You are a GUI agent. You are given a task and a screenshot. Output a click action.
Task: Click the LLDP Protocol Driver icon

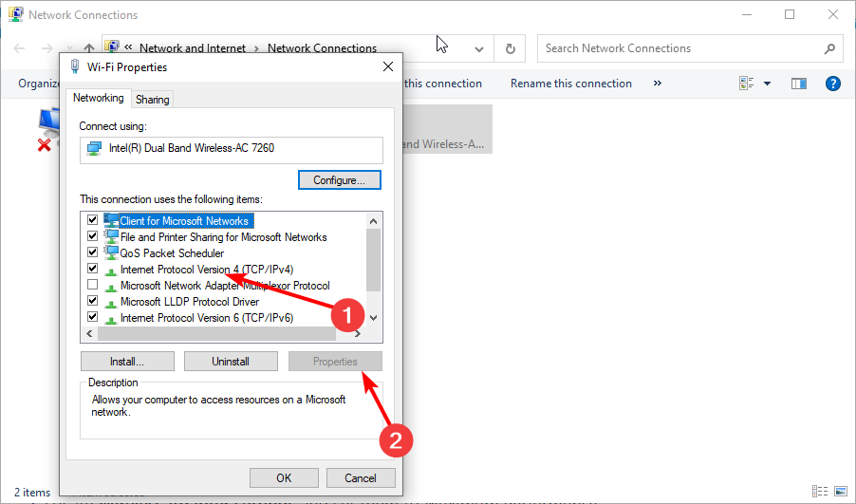(111, 303)
